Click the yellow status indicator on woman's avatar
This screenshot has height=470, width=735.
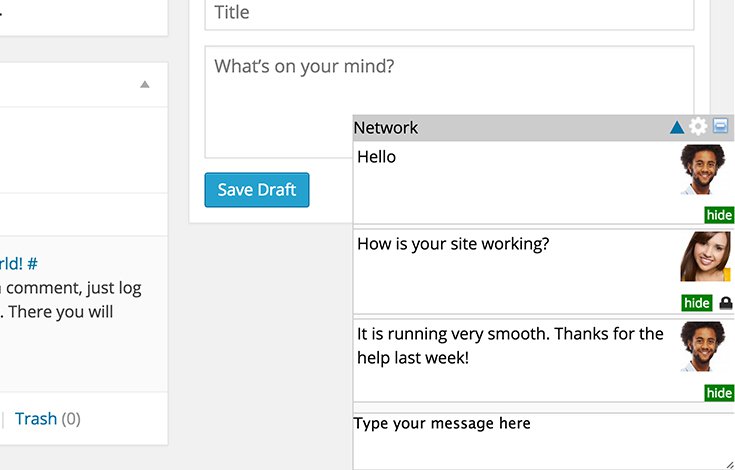[728, 273]
